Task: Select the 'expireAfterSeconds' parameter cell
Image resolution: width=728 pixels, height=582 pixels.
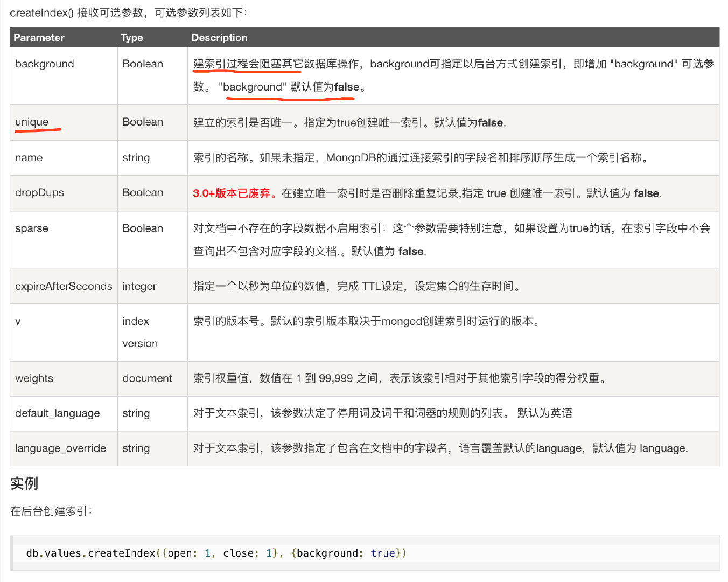Action: click(64, 286)
